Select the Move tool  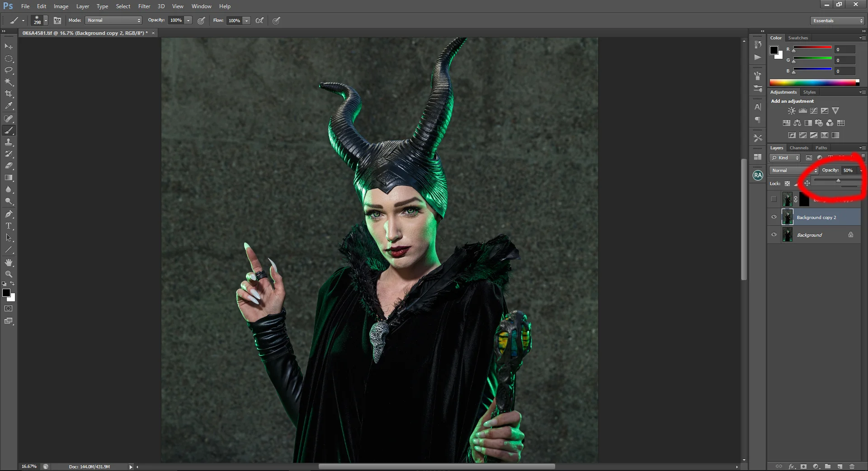pyautogui.click(x=9, y=47)
